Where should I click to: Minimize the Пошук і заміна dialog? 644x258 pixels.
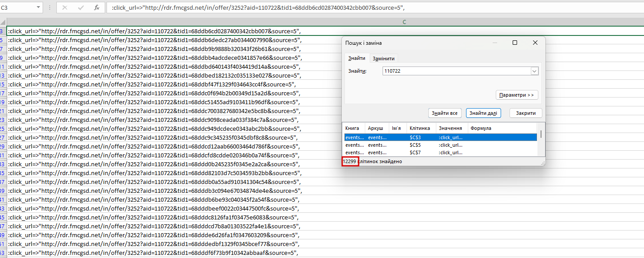click(x=494, y=43)
